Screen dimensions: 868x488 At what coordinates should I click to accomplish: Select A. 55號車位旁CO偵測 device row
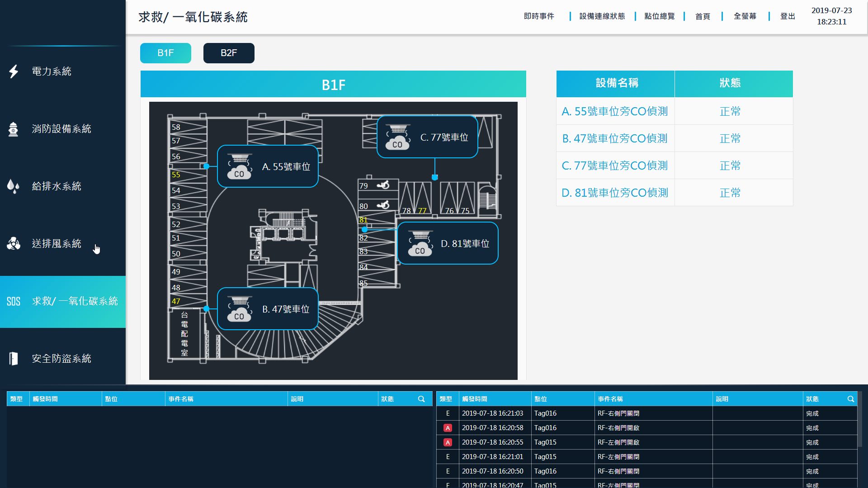click(675, 111)
